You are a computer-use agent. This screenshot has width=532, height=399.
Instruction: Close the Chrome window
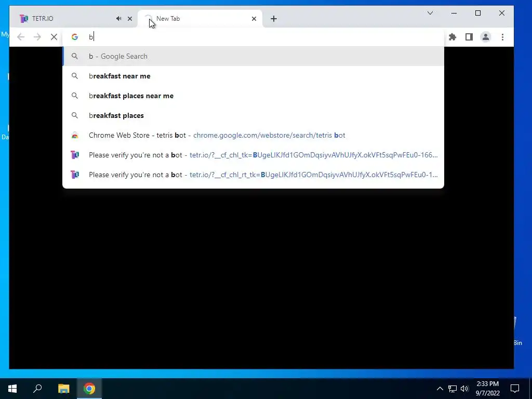click(x=502, y=13)
